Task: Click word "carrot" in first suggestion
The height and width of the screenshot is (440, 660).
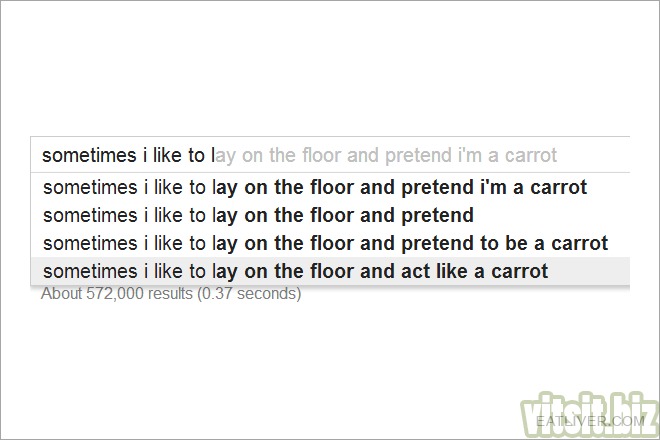Action: 558,188
